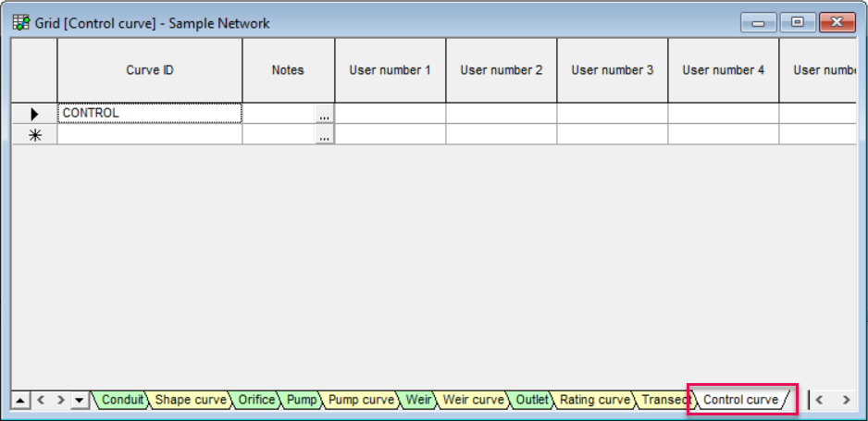868x421 pixels.
Task: Select the Control curve tab
Action: coord(740,400)
